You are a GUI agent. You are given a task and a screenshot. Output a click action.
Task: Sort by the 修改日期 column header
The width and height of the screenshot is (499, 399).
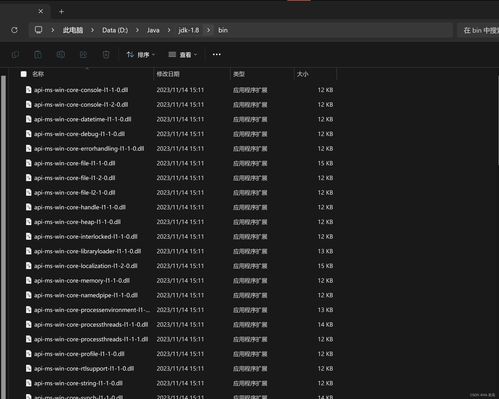point(168,74)
